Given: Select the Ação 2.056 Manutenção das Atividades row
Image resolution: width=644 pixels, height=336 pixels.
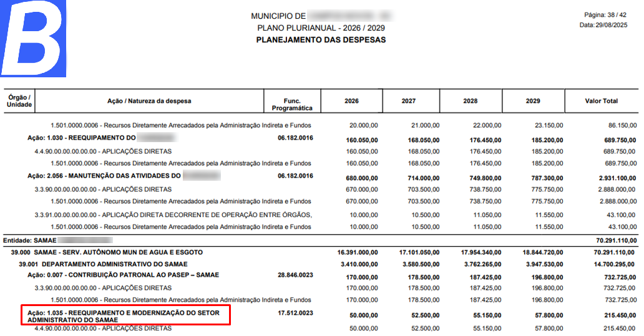Looking at the screenshot, I should click(x=107, y=176).
